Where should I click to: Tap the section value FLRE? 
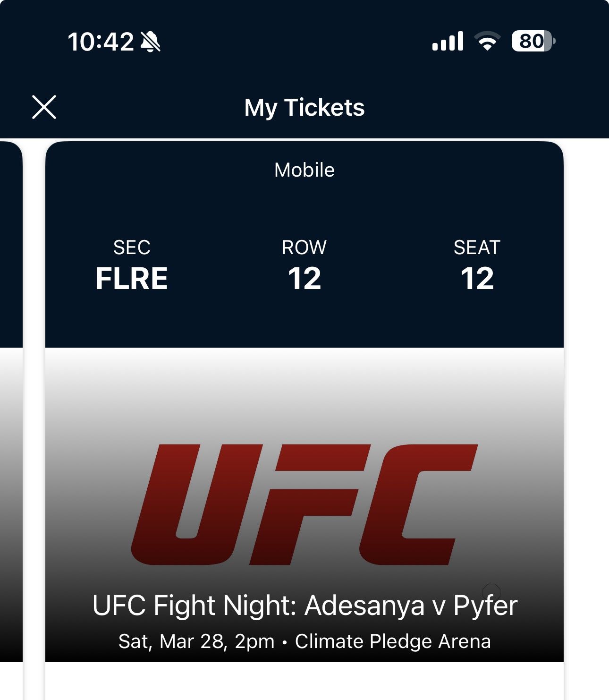(132, 278)
